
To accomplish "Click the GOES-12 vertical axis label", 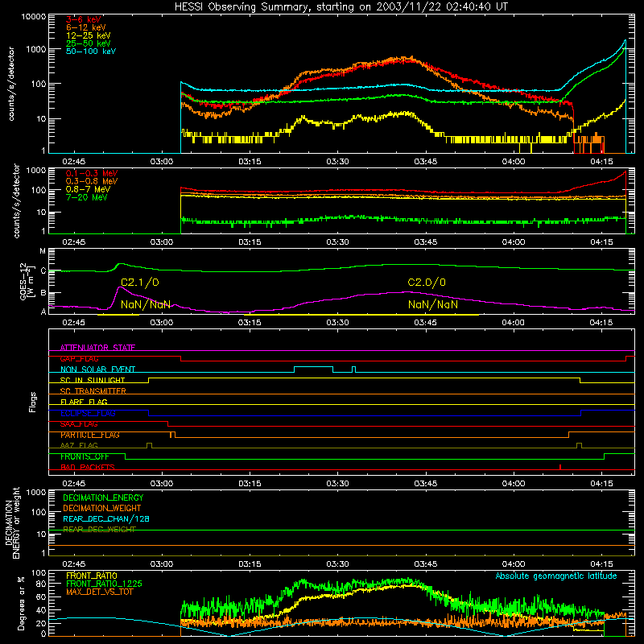I will click(x=27, y=281).
